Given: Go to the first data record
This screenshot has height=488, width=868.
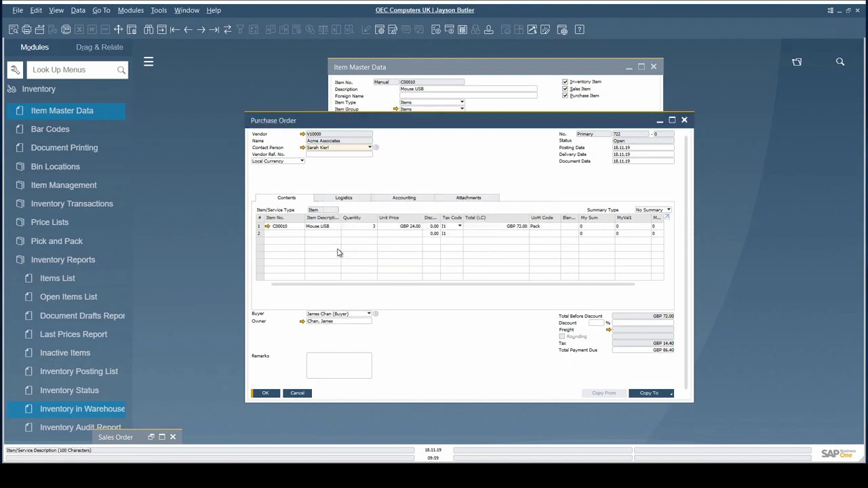Looking at the screenshot, I should coord(175,29).
